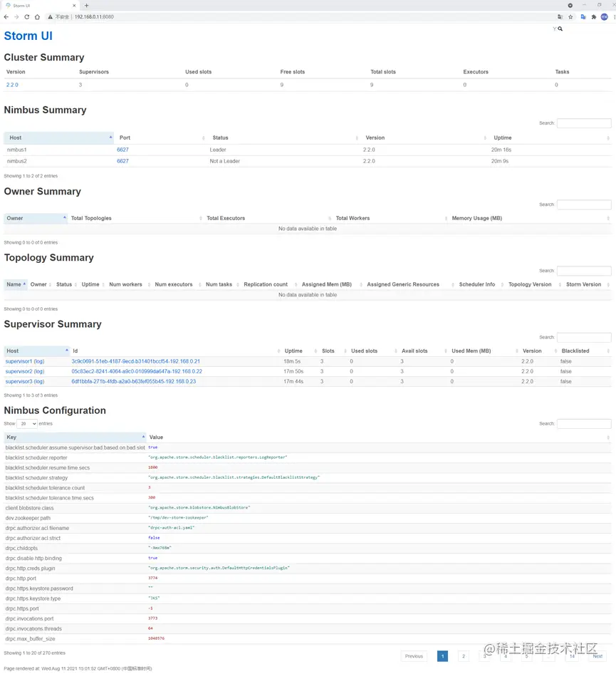Viewport: 616px width, 674px height.
Task: Sort topologies by Replication count
Action: [269, 284]
